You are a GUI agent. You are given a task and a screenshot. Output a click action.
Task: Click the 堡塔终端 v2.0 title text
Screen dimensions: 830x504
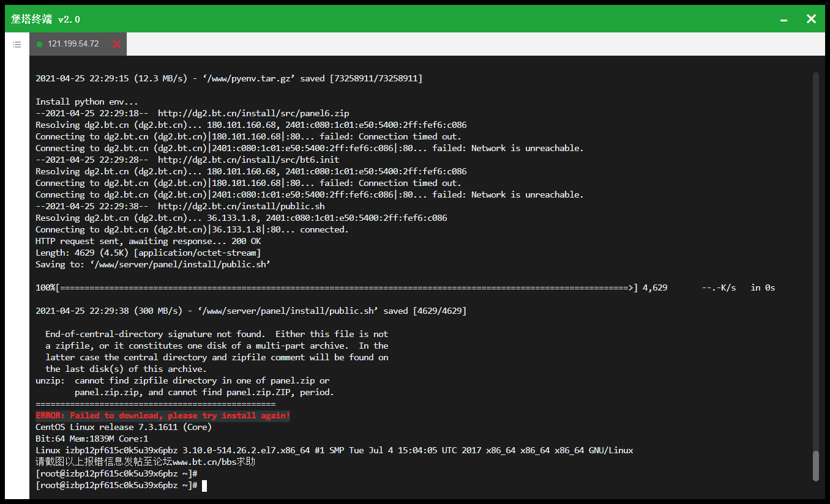coord(46,19)
